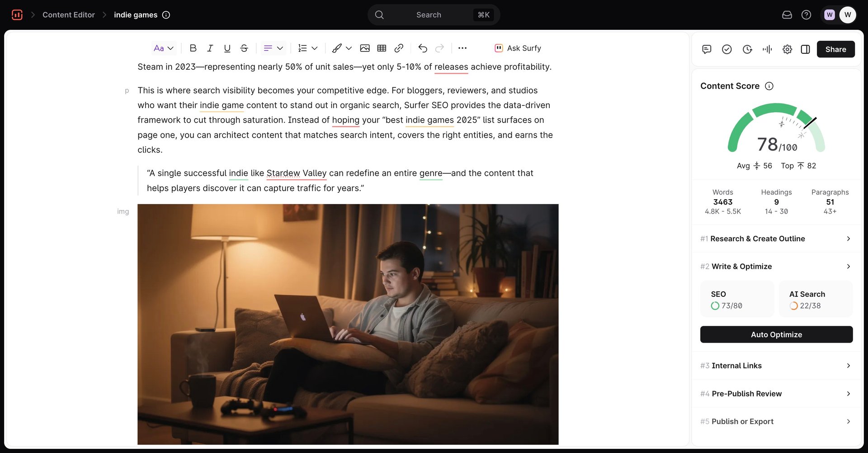Open the text alignment dropdown
Viewport: 868px width, 453px height.
pos(273,48)
